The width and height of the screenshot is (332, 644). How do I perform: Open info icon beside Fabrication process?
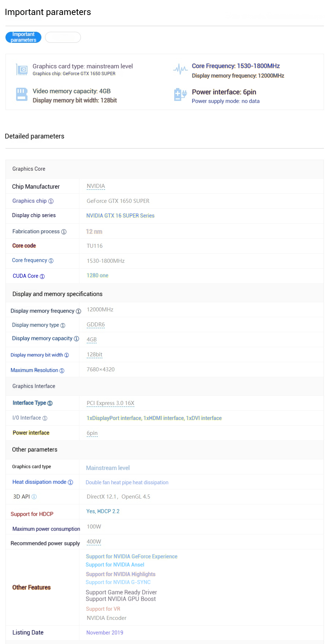pos(64,232)
